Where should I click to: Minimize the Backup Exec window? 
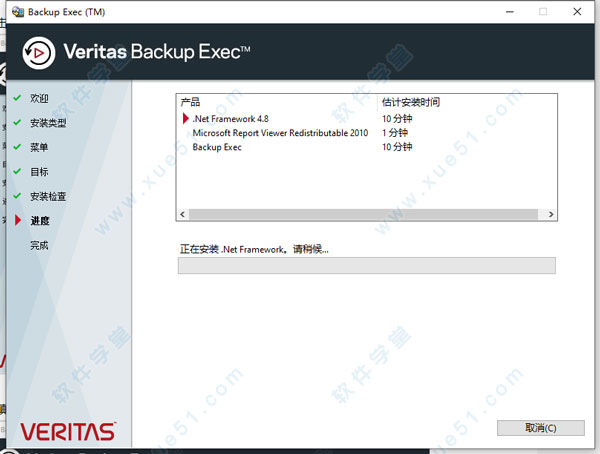pos(510,12)
